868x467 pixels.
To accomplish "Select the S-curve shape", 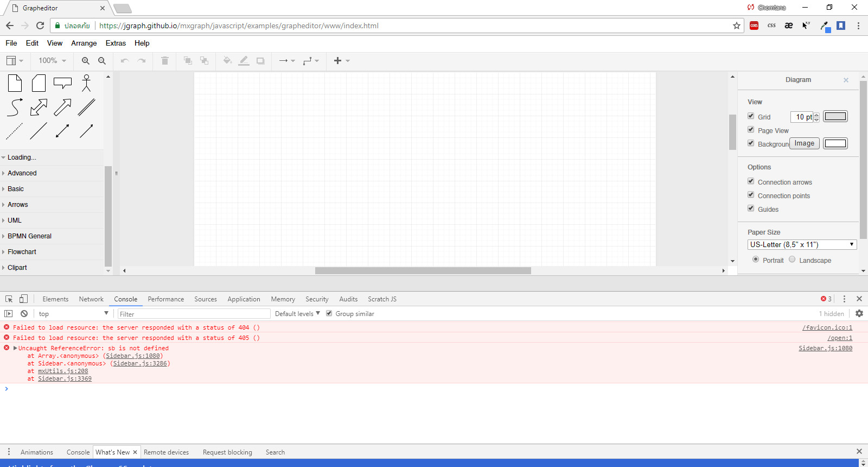I will 15,107.
